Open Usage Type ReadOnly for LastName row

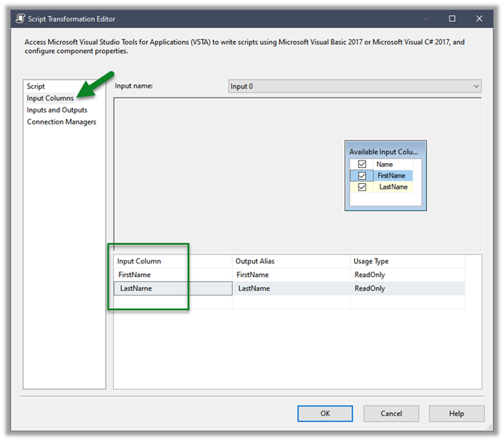(407, 288)
